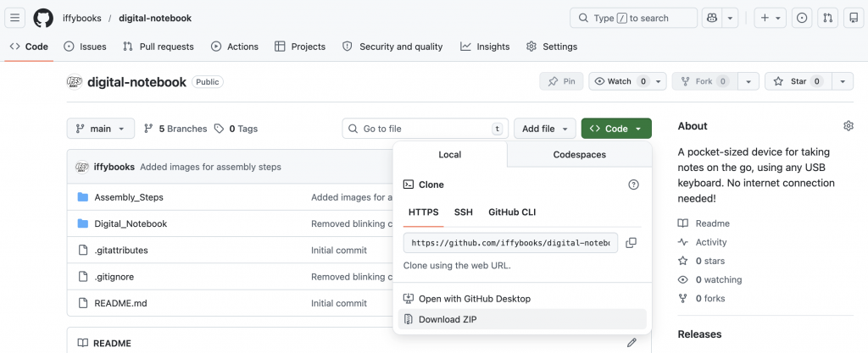This screenshot has width=868, height=353.
Task: Click Download ZIP option
Action: pos(447,319)
